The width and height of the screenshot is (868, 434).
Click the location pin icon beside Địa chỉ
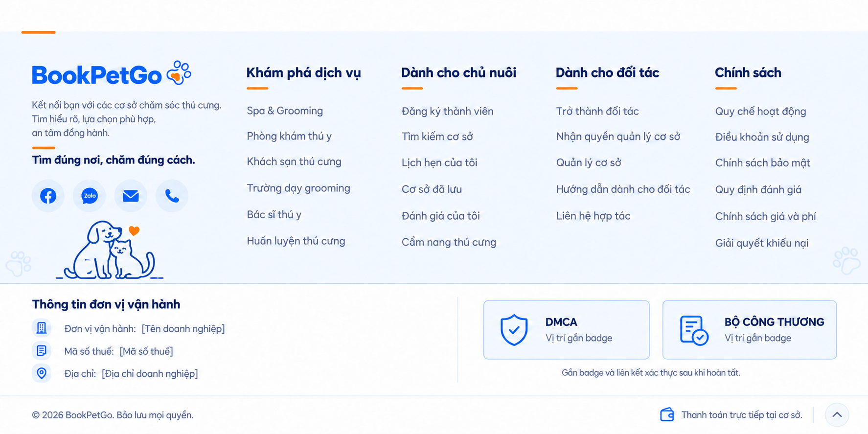click(x=42, y=373)
